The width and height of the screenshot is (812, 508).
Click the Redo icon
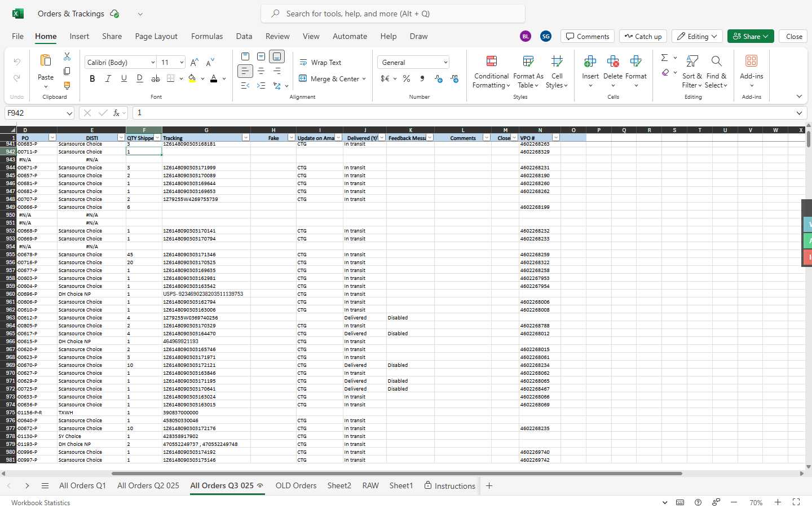point(17,78)
